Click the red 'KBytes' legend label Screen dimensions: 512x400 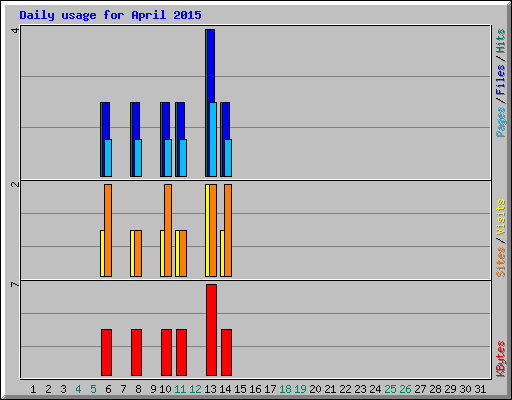(x=500, y=359)
